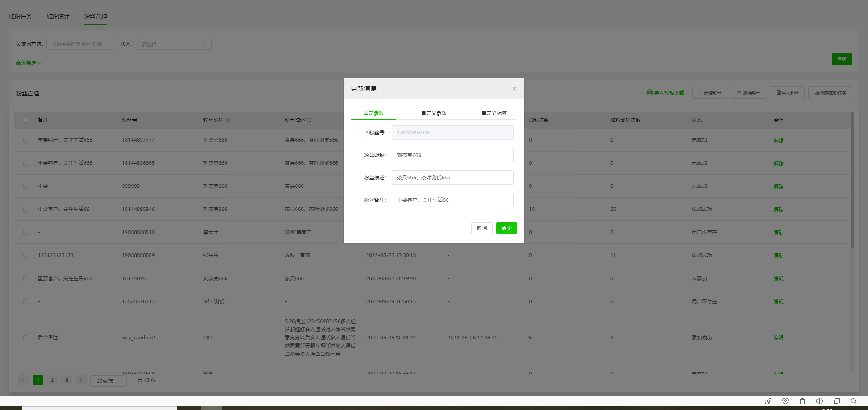868x410 pixels.
Task: Click the rocket icon in bottom bar
Action: [768, 401]
